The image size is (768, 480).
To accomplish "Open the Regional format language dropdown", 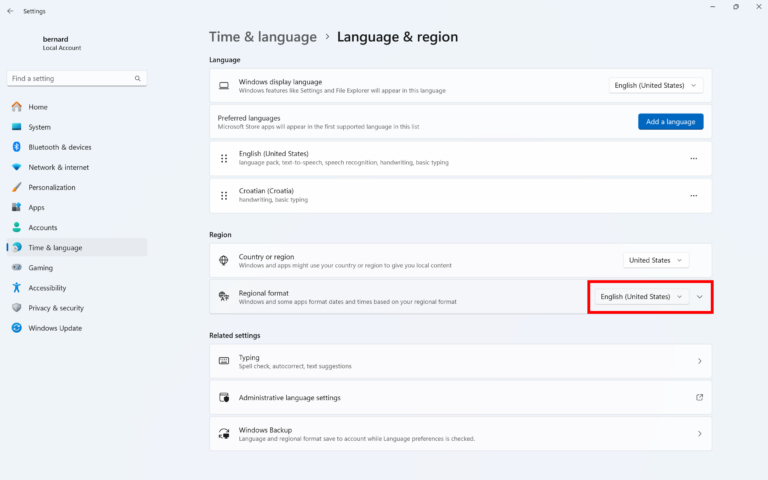I will pyautogui.click(x=642, y=296).
